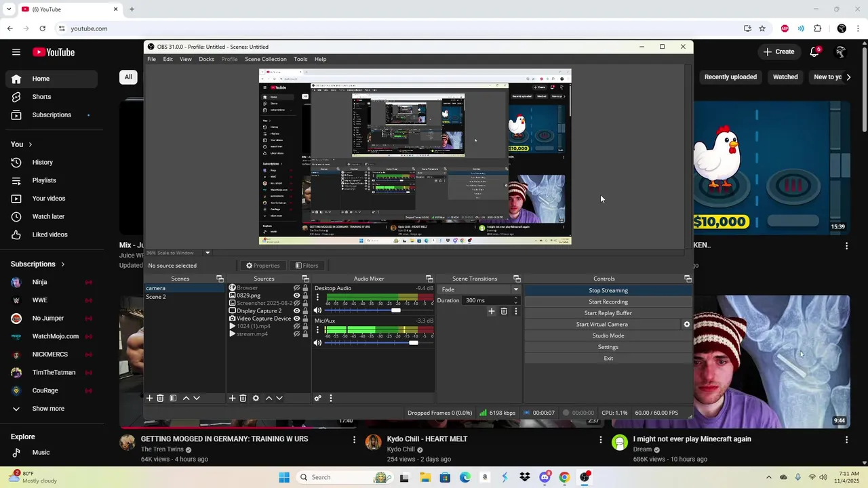Viewport: 868px width, 488px height.
Task: Open the OBS Edit menu
Action: pos(167,59)
